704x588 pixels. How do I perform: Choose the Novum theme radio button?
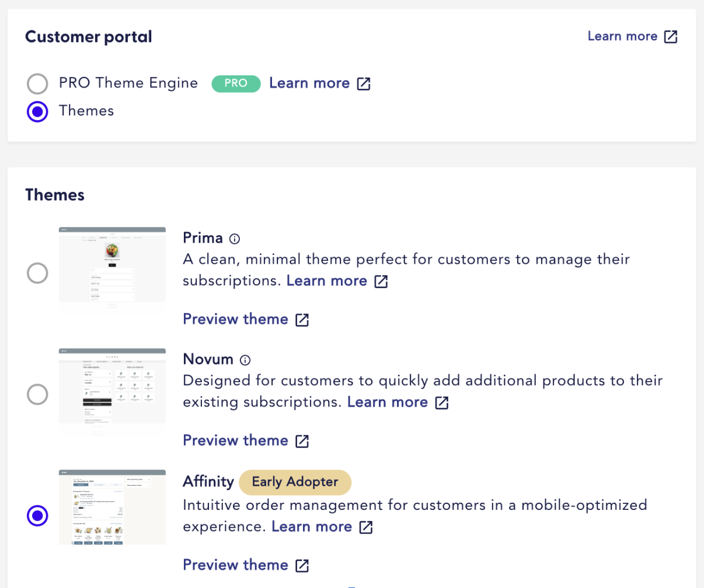37,394
